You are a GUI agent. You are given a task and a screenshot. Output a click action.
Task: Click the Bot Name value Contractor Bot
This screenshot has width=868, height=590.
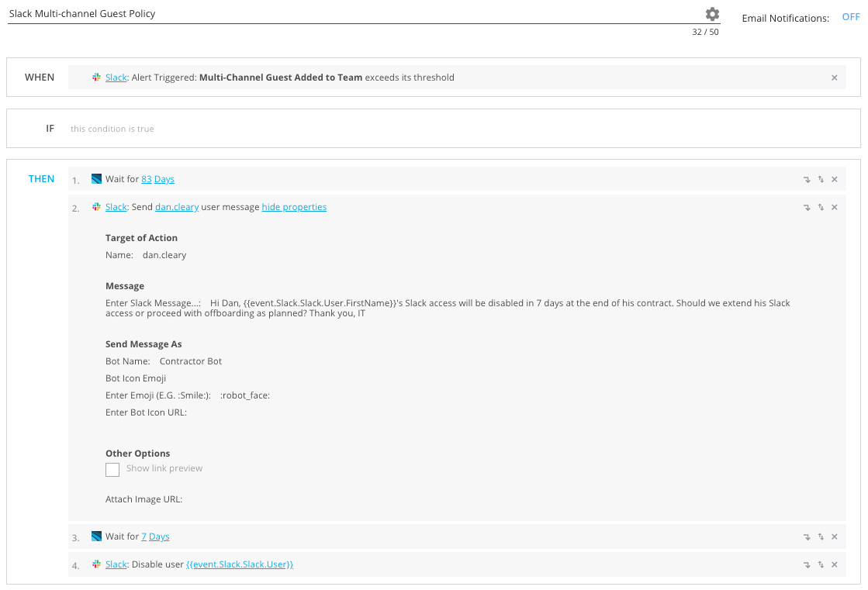[x=190, y=361]
